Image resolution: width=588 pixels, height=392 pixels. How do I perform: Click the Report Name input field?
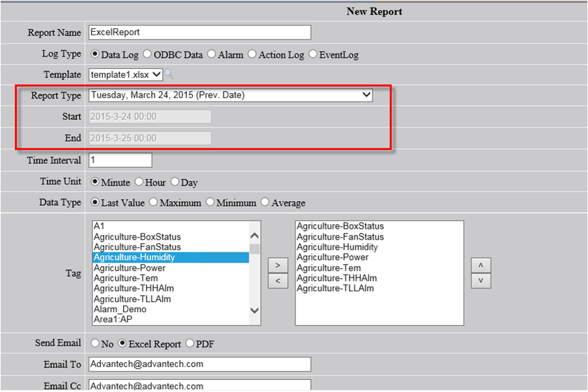(x=199, y=32)
